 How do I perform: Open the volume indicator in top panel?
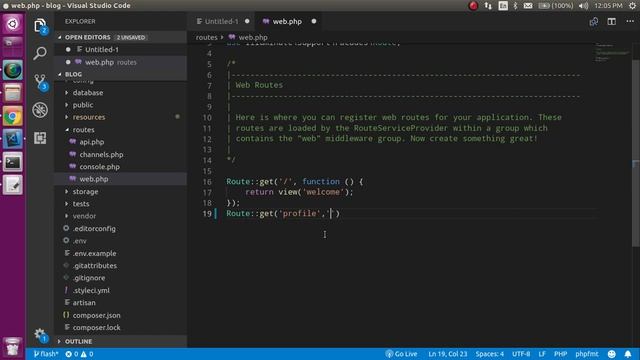click(x=583, y=6)
